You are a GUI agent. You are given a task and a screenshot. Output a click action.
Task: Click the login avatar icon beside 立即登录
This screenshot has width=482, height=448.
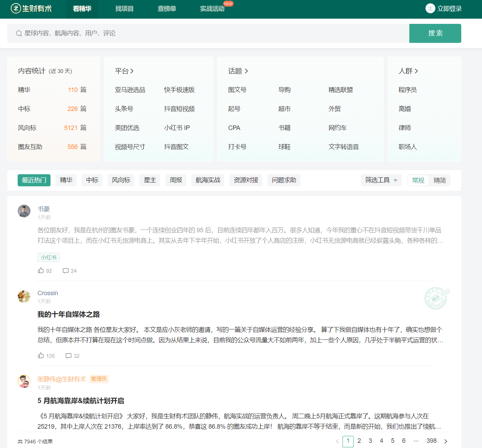(430, 8)
